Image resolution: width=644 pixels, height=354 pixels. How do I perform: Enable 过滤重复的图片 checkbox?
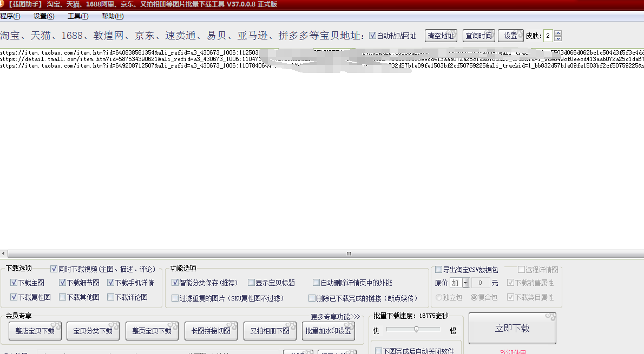(x=175, y=298)
